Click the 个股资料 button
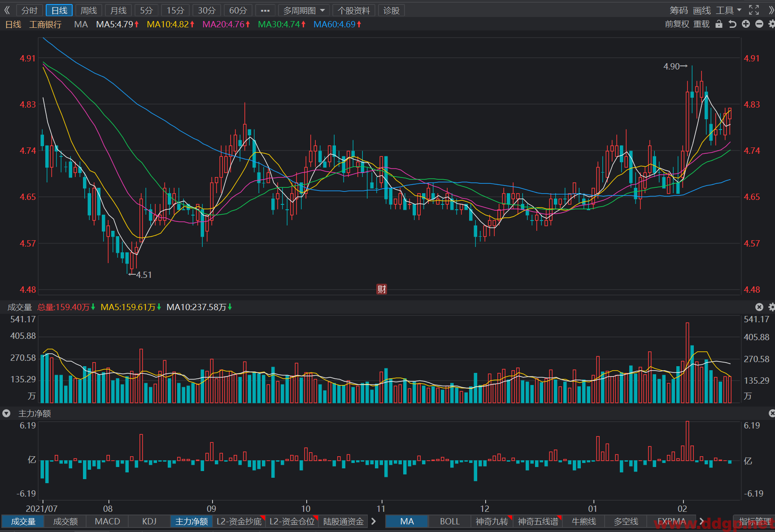Screen dimensions: 775x532 (x=354, y=10)
